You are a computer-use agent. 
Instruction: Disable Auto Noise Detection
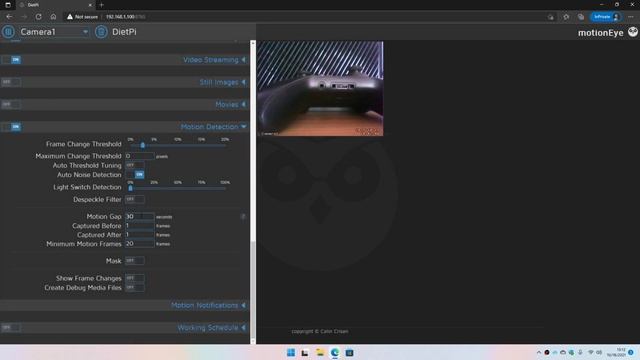point(135,175)
